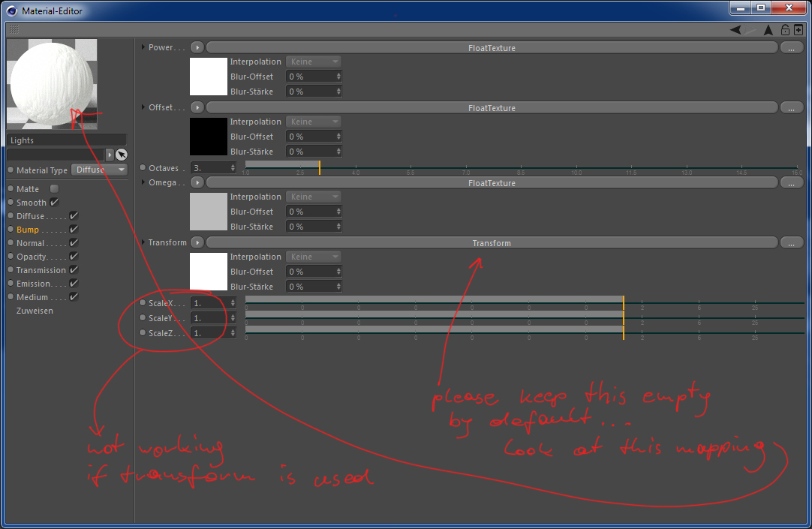Click the up arrow navigation icon
Viewport: 812px width, 529px height.
tap(768, 30)
